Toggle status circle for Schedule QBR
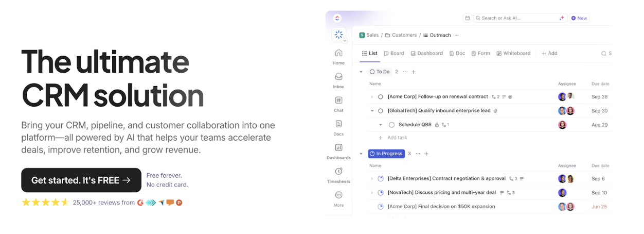This screenshot has height=234, width=644. [x=391, y=125]
